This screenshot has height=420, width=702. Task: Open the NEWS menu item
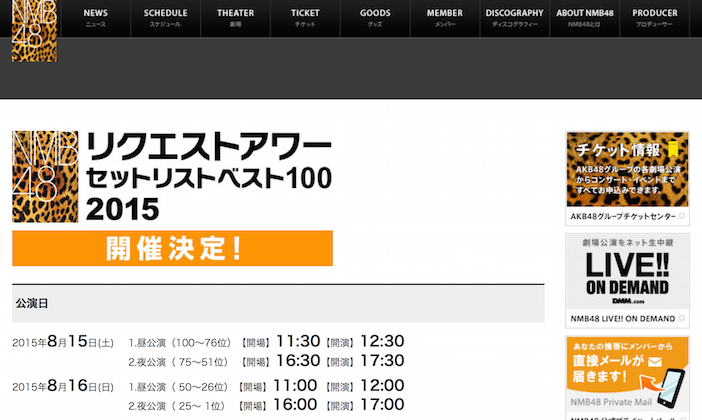95,18
